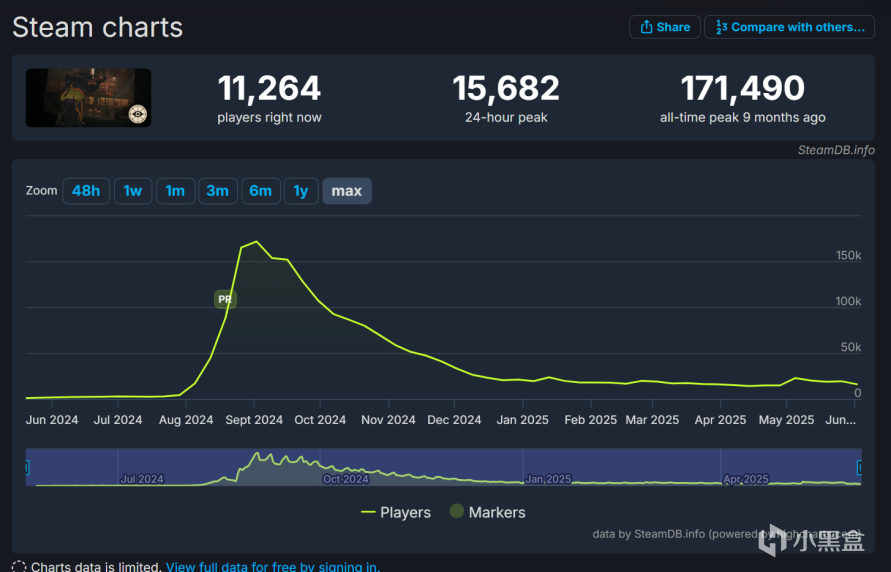Click the '11,264' current players value
Screen dimensions: 891x572
pyautogui.click(x=269, y=89)
